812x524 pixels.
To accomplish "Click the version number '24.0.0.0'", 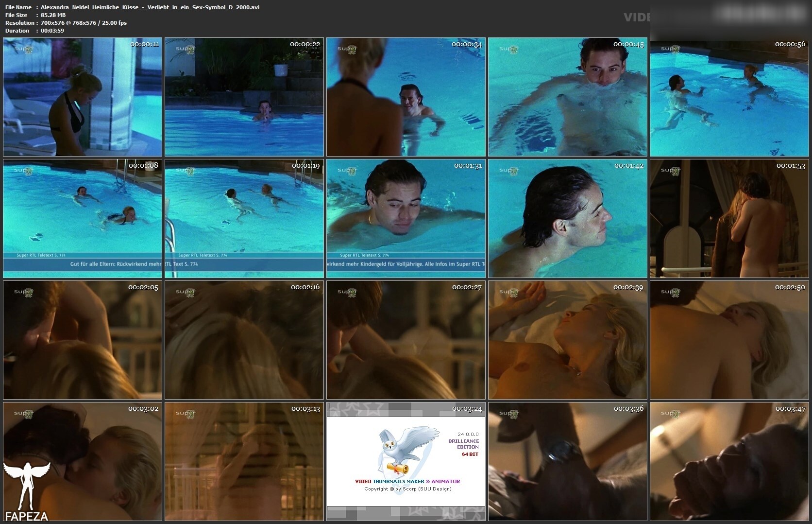I will coord(468,435).
